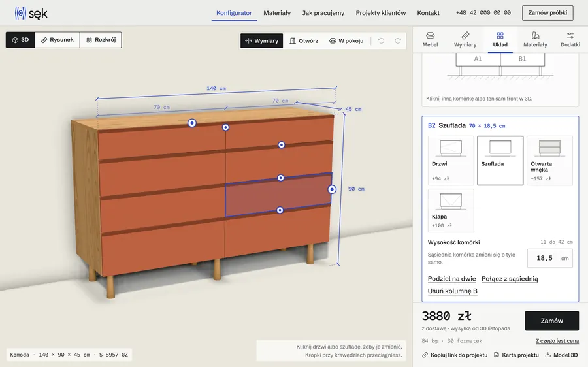Click Połącz z sąsiednią link

point(510,279)
